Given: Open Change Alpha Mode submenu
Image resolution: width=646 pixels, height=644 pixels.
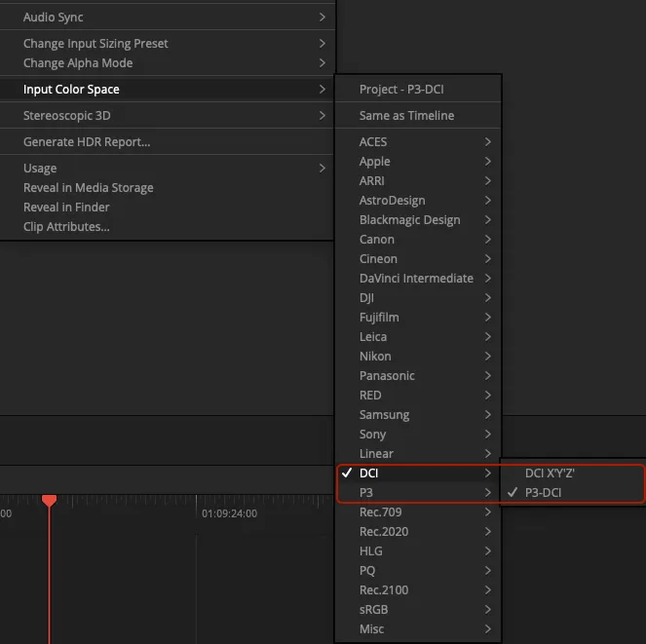Looking at the screenshot, I should click(78, 63).
